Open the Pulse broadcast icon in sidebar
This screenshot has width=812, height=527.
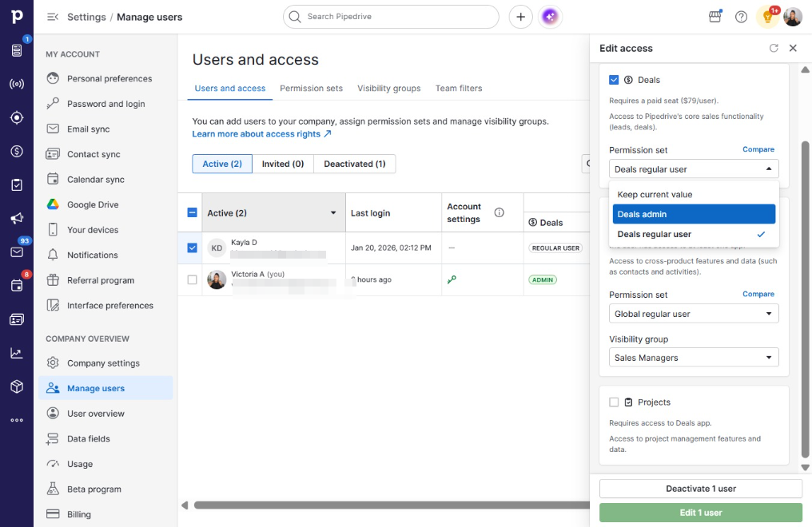[x=17, y=84]
